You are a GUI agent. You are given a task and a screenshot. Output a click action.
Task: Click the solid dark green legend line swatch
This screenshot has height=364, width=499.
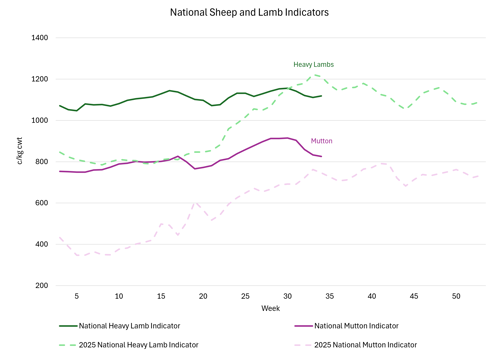(68, 326)
